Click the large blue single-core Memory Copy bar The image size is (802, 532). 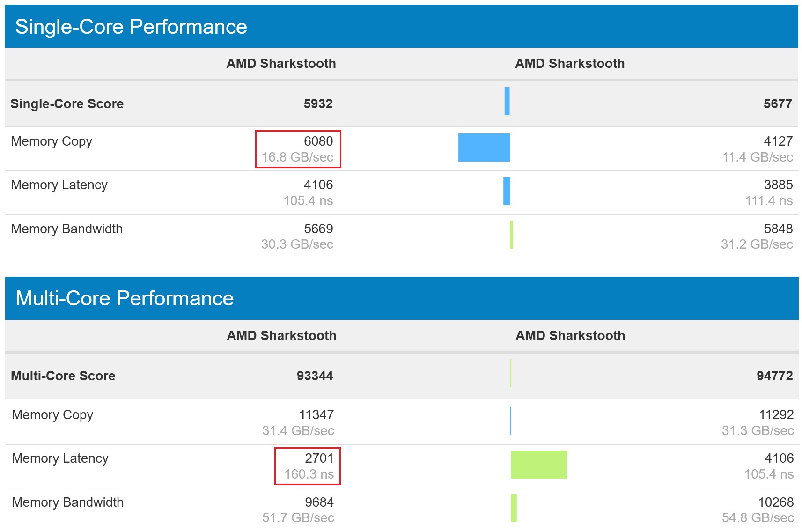point(484,148)
